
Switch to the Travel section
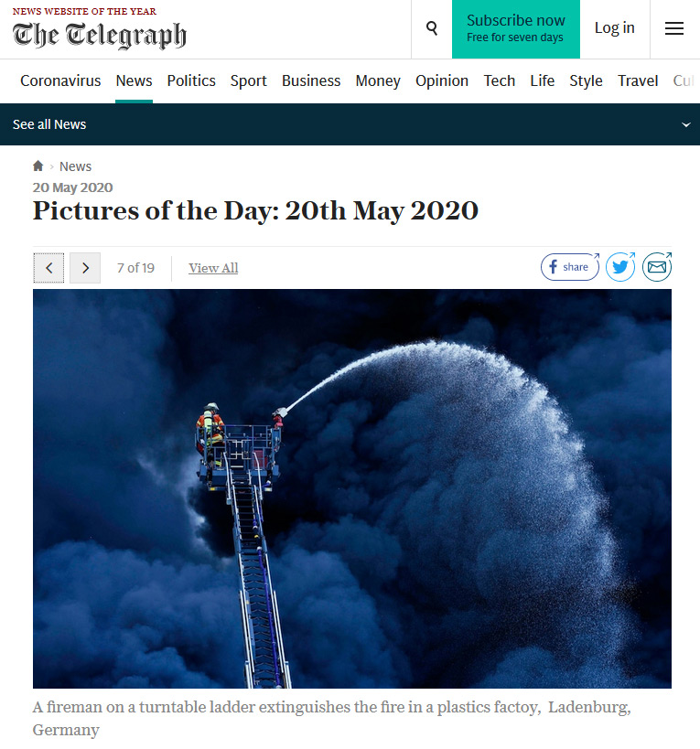pos(638,80)
